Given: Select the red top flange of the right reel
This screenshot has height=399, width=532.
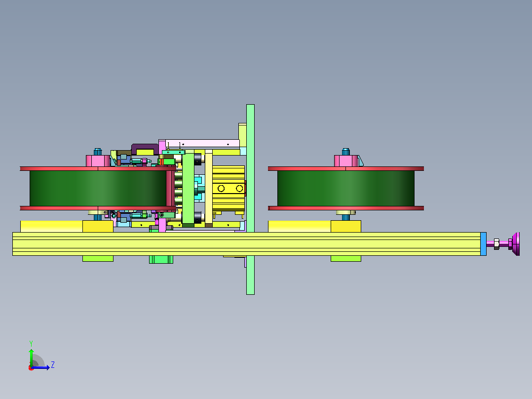Looking at the screenshot, I should click(346, 169).
